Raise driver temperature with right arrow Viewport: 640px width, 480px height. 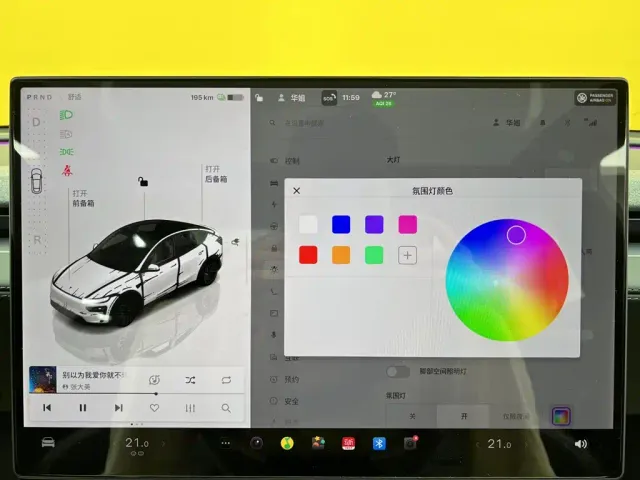point(164,443)
